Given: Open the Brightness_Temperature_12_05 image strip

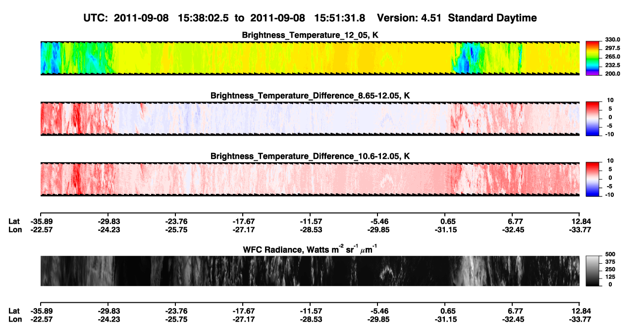Looking at the screenshot, I should pos(310,58).
